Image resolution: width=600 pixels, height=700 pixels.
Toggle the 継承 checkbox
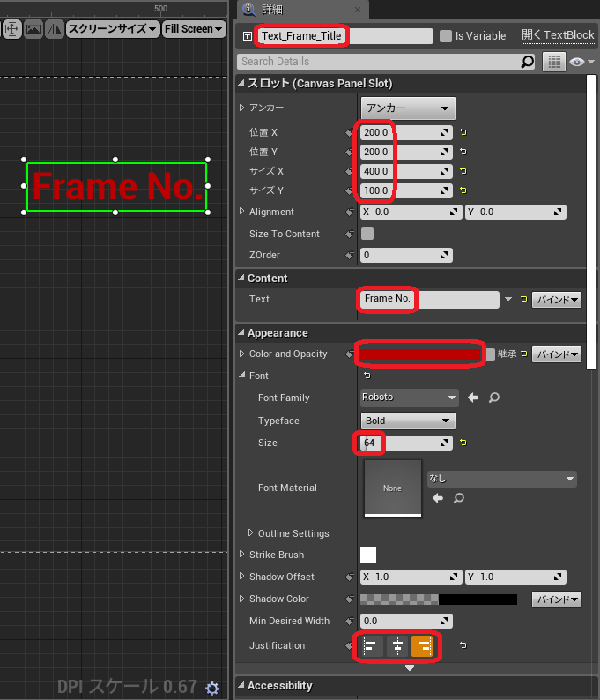tap(490, 354)
